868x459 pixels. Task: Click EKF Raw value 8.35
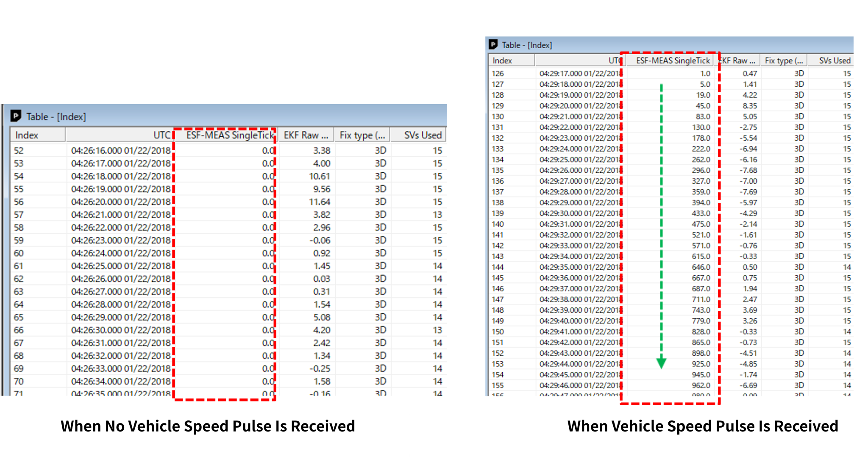coord(750,105)
